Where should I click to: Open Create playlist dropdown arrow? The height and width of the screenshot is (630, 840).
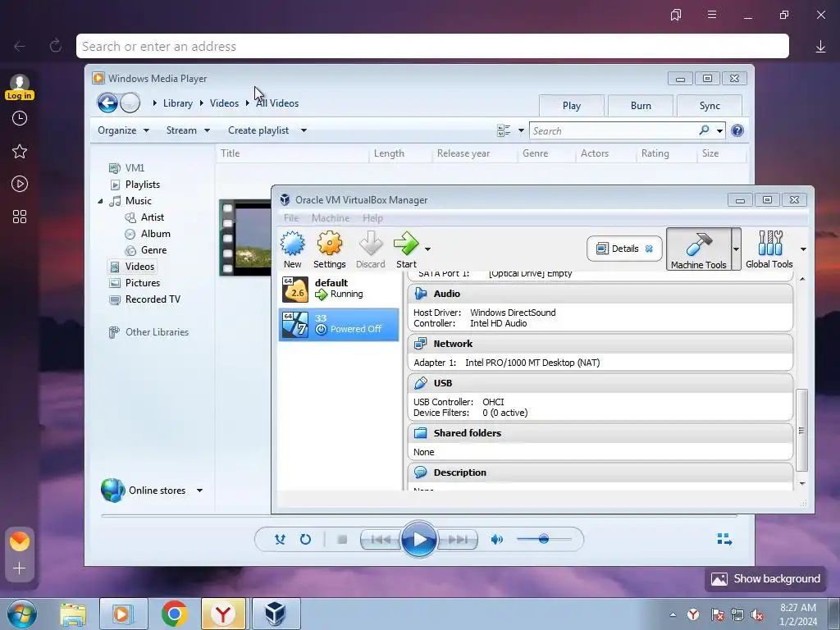click(x=304, y=130)
